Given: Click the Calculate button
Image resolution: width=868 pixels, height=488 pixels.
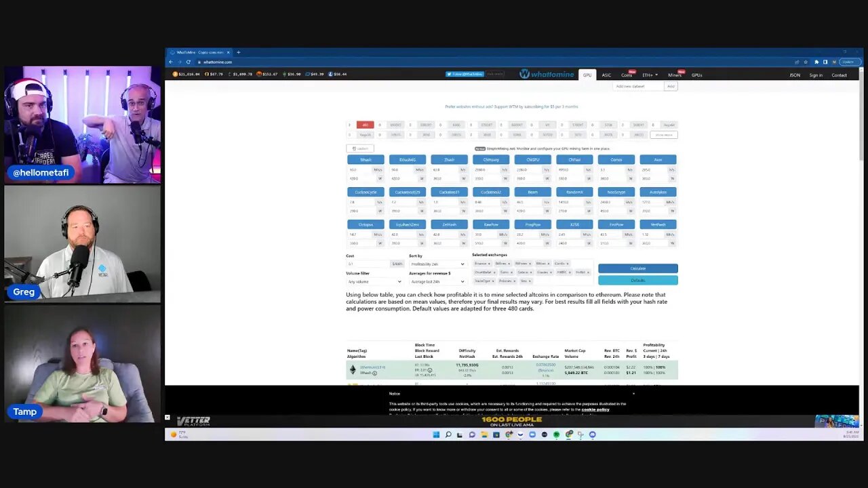Looking at the screenshot, I should 637,268.
